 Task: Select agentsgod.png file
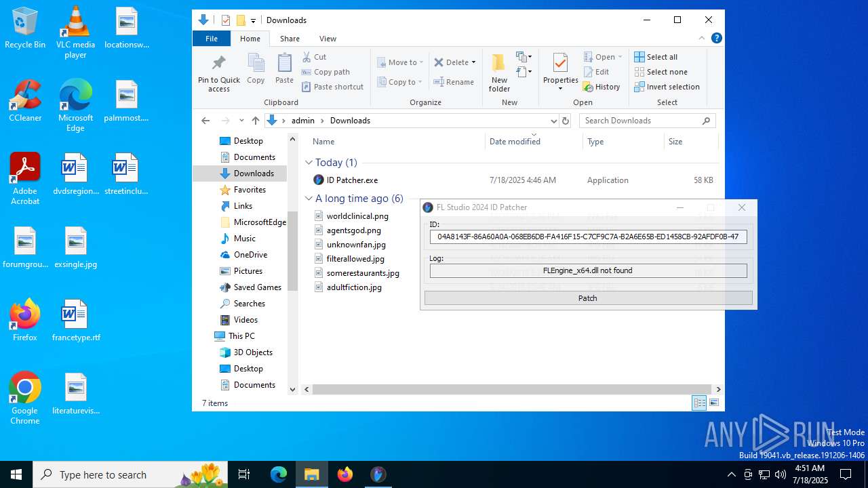[x=353, y=230]
